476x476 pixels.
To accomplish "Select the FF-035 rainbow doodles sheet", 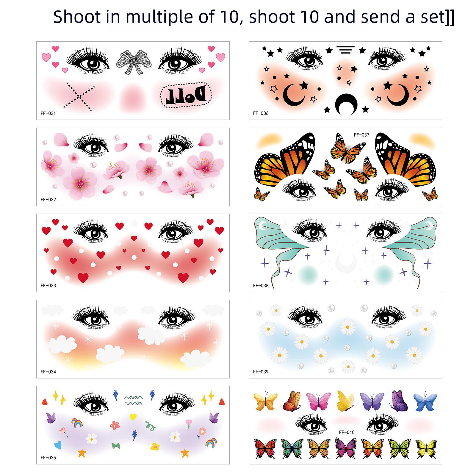I will [x=133, y=425].
